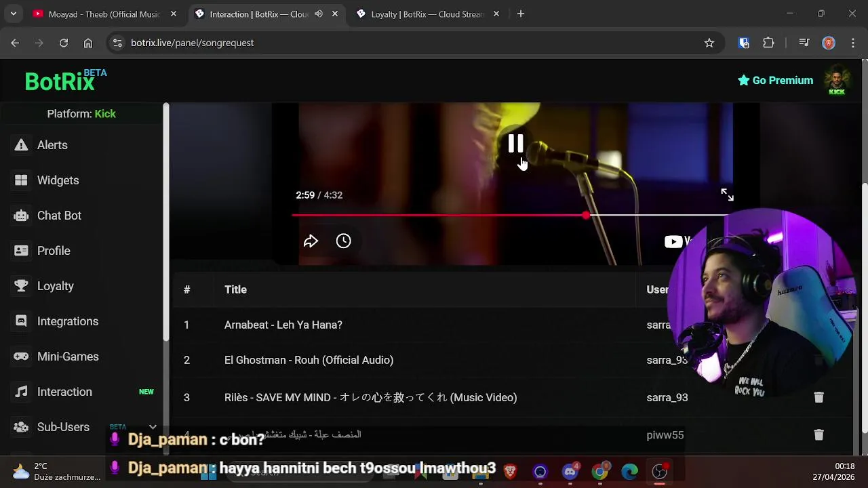Click the Chat Bot robot icon
The height and width of the screenshot is (488, 868).
(21, 216)
